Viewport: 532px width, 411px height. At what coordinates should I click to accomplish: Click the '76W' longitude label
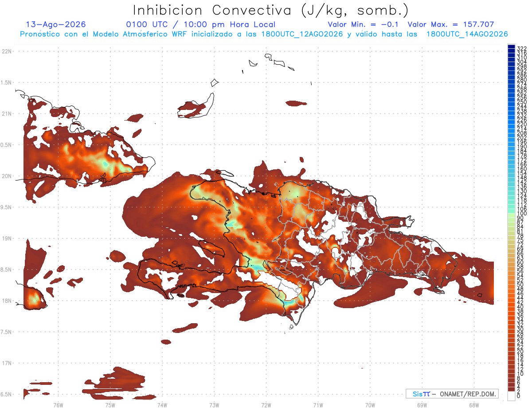point(58,404)
